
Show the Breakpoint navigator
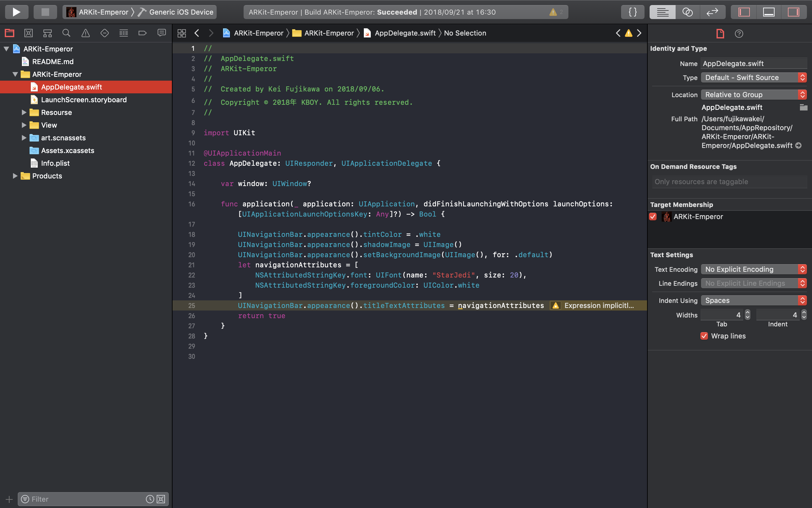(143, 33)
